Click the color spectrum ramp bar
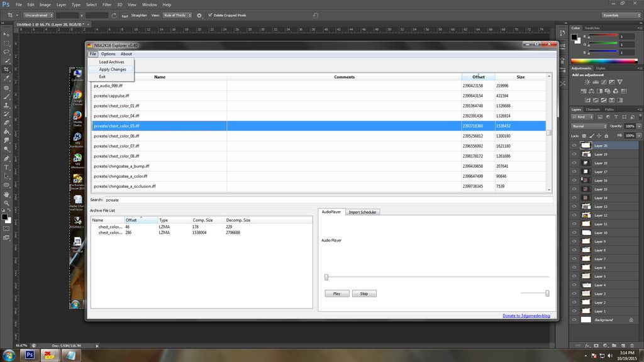Image resolution: width=644 pixels, height=362 pixels. click(x=604, y=61)
